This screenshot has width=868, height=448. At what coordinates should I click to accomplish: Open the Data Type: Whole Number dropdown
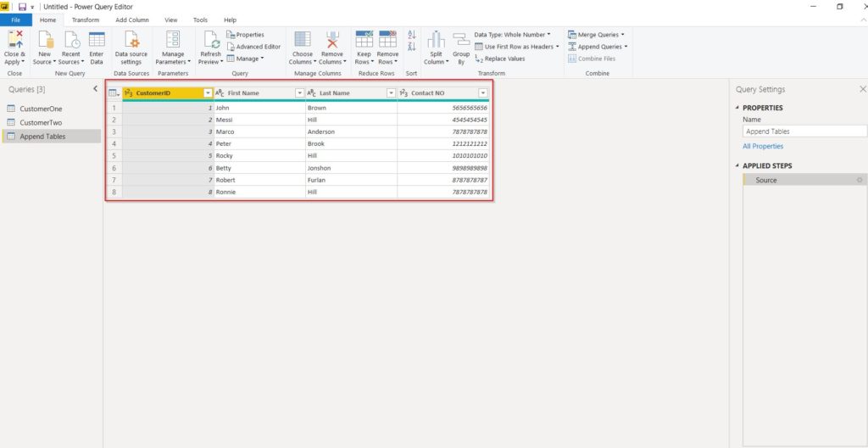click(x=512, y=35)
